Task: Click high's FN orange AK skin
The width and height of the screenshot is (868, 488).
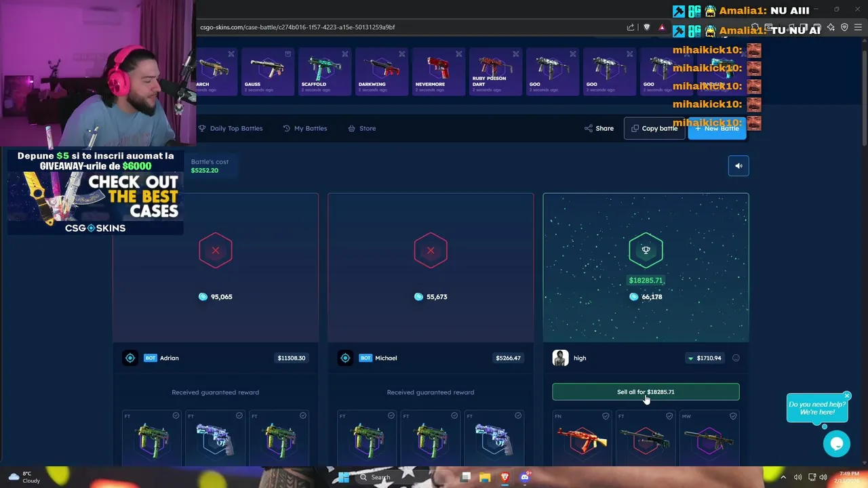Action: [x=582, y=439]
